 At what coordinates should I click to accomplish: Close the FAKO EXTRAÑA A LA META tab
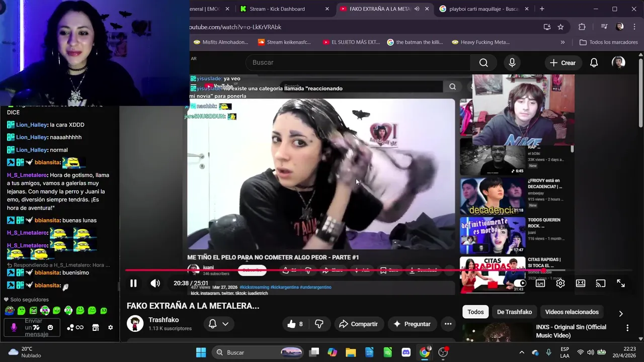coord(427,9)
